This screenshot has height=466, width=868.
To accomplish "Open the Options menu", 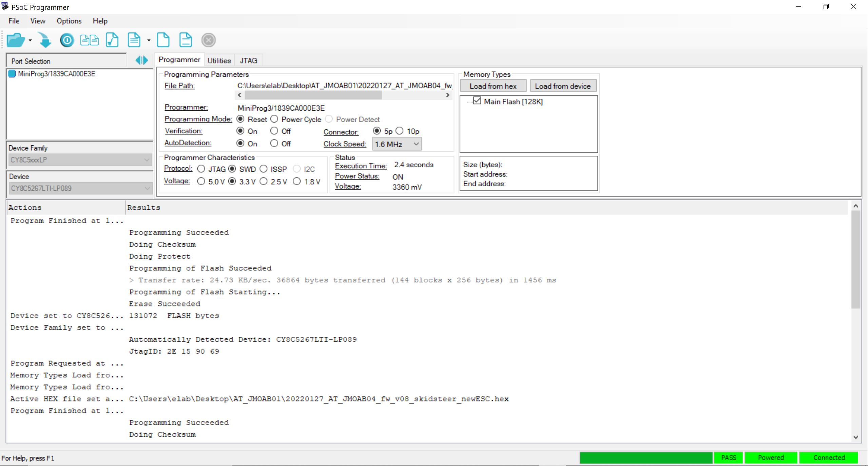I will [69, 21].
